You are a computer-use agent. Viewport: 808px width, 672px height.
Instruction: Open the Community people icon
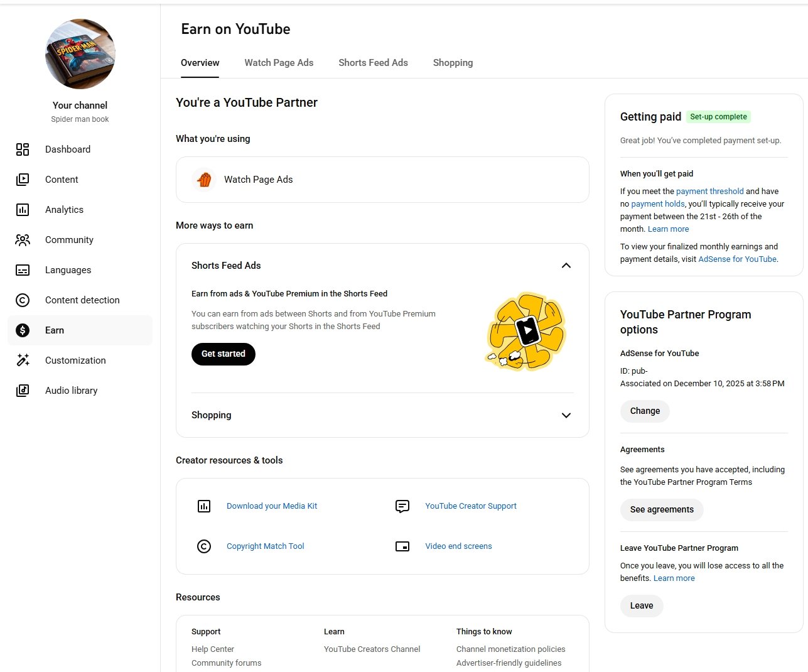pyautogui.click(x=23, y=240)
